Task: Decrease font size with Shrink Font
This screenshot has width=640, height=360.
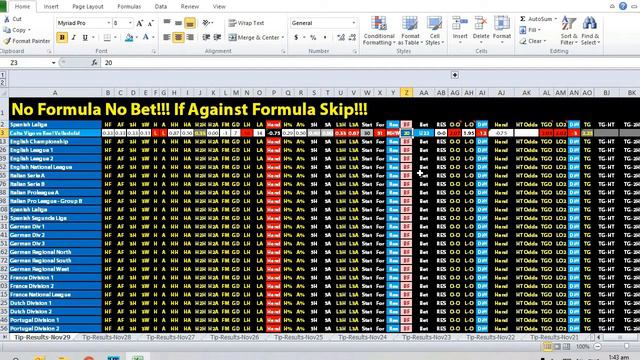Action: pyautogui.click(x=150, y=23)
